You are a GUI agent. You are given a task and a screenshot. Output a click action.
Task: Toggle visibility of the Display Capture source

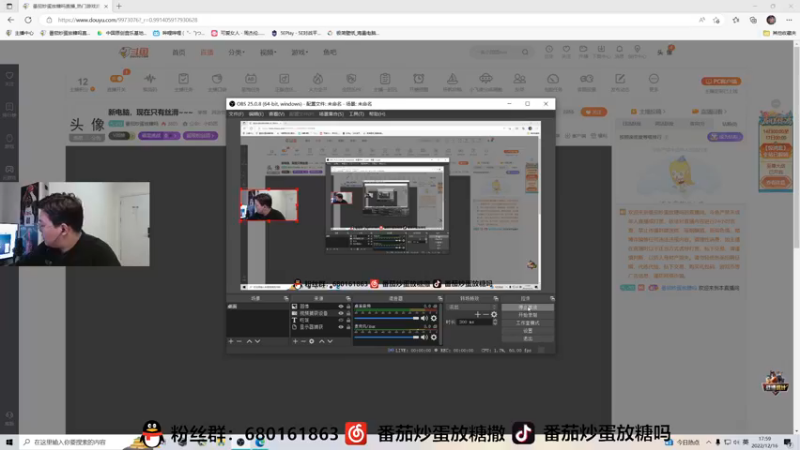click(x=341, y=327)
